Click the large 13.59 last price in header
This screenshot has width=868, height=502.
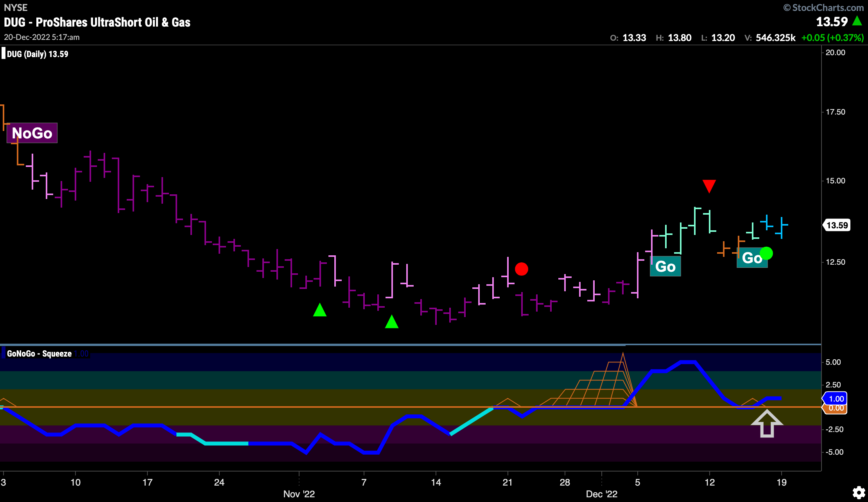tap(832, 22)
